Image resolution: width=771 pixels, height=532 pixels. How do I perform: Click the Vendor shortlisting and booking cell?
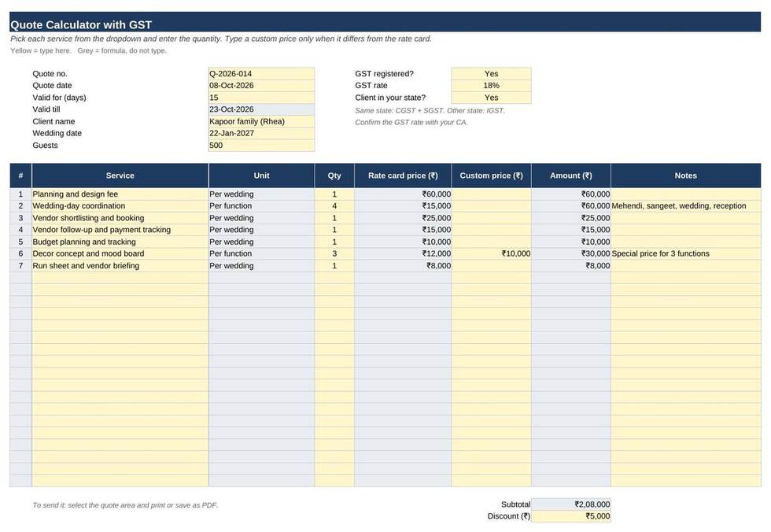click(x=120, y=218)
